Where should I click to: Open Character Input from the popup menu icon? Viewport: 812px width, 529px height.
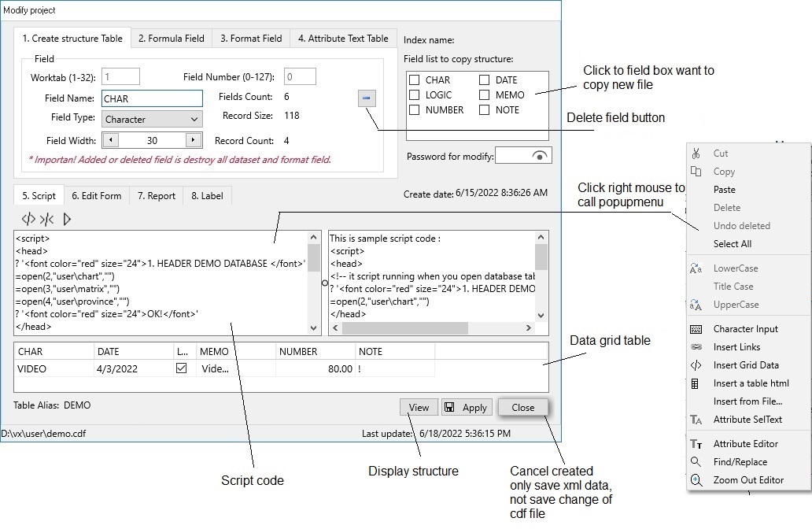point(697,328)
